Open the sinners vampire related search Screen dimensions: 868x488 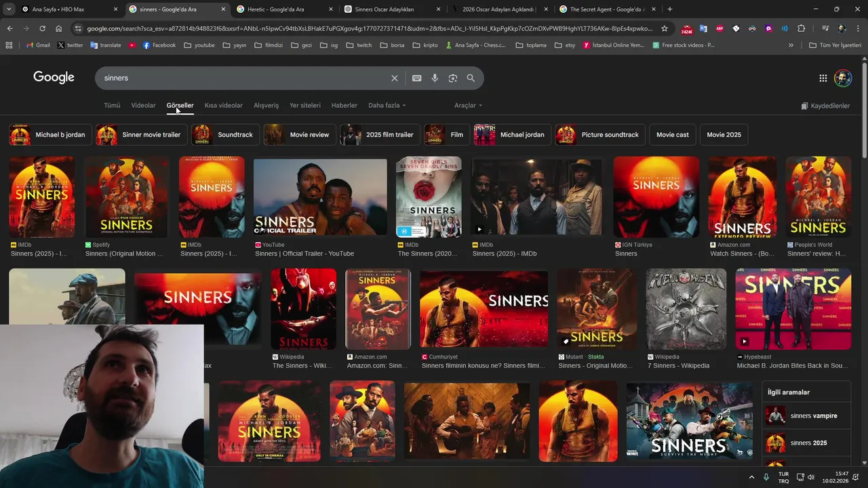(806, 416)
